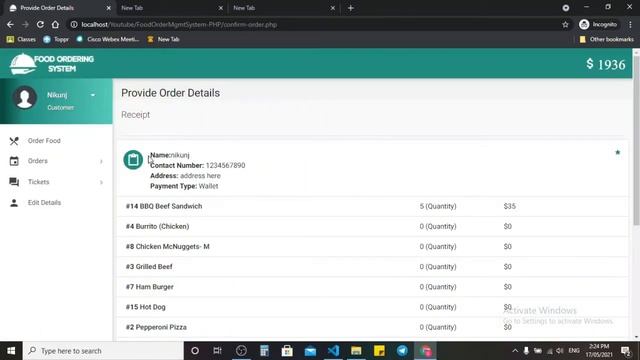Open the Tickets sidebar menu
640x360 pixels.
(38, 182)
